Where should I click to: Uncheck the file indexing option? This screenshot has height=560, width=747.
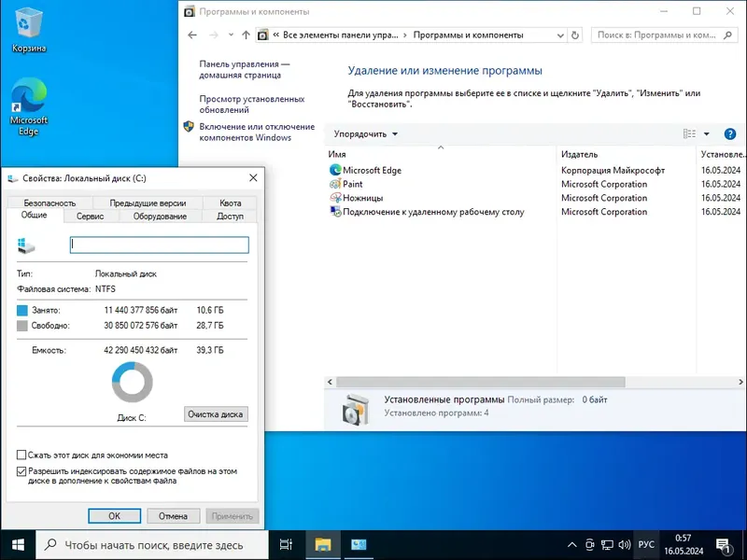(21, 469)
